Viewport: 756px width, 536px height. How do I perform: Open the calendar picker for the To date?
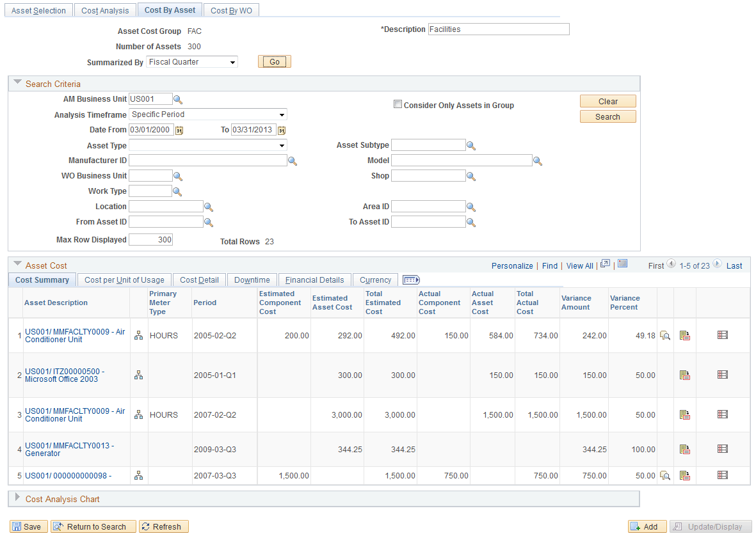[282, 130]
